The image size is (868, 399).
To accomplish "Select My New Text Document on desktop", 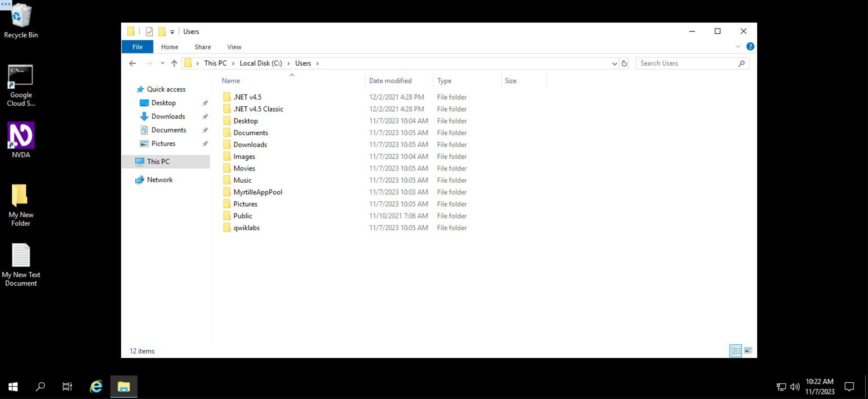I will [21, 265].
